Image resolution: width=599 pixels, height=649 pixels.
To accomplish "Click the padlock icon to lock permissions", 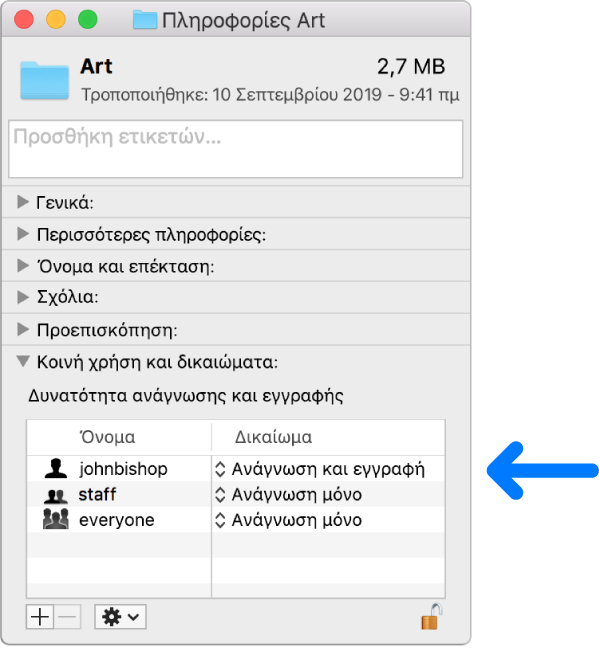I will coord(432,617).
